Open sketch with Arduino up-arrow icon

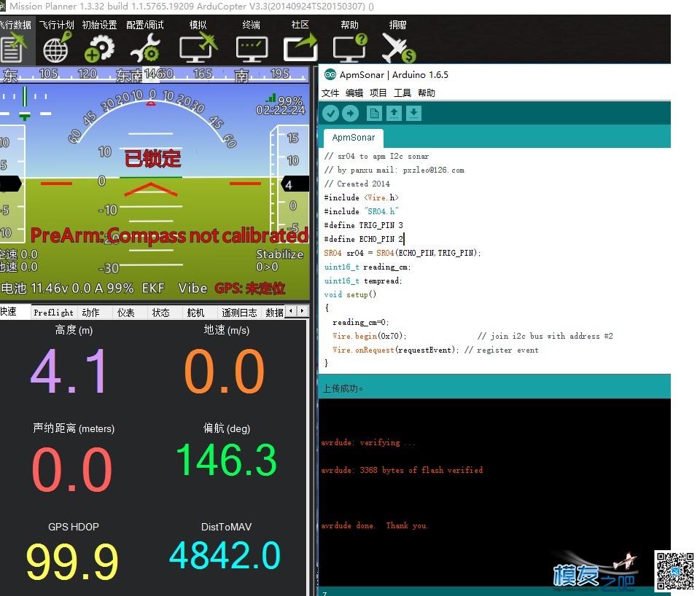pyautogui.click(x=394, y=114)
